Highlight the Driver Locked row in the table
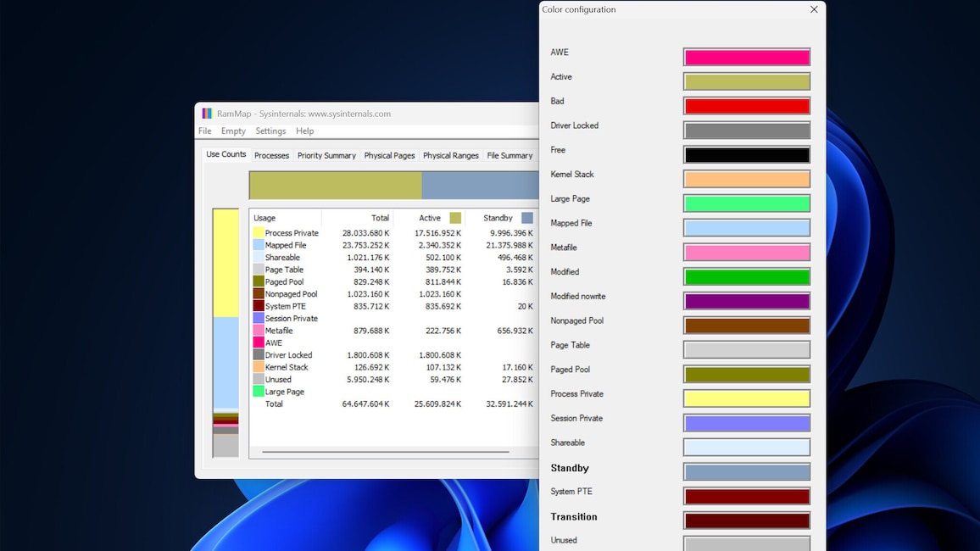Image resolution: width=980 pixels, height=551 pixels. click(x=393, y=355)
